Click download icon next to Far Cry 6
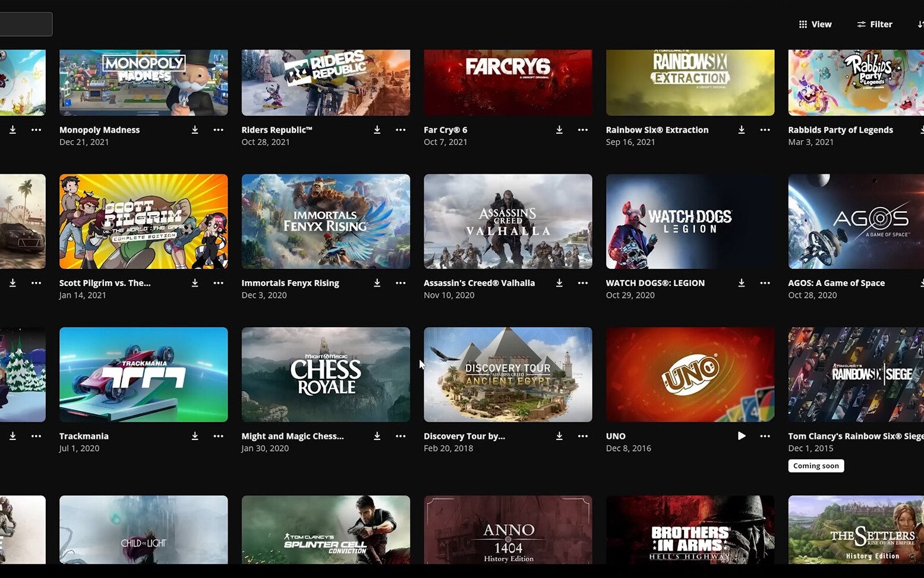924x578 pixels. pyautogui.click(x=559, y=130)
